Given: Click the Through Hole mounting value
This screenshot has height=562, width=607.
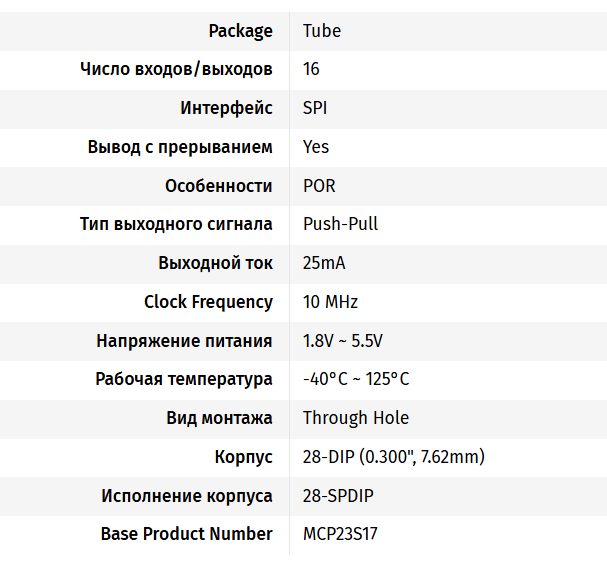Looking at the screenshot, I should point(356,418).
